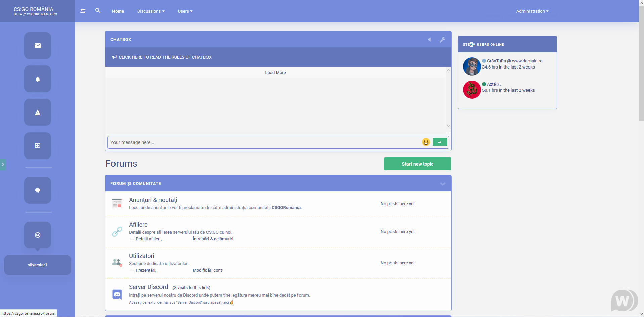This screenshot has width=644, height=317.
Task: Click the Android robot icon in sidebar
Action: pyautogui.click(x=38, y=190)
